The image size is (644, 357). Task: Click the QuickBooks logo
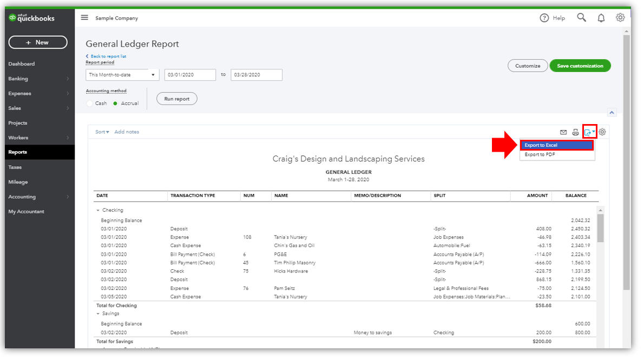31,18
